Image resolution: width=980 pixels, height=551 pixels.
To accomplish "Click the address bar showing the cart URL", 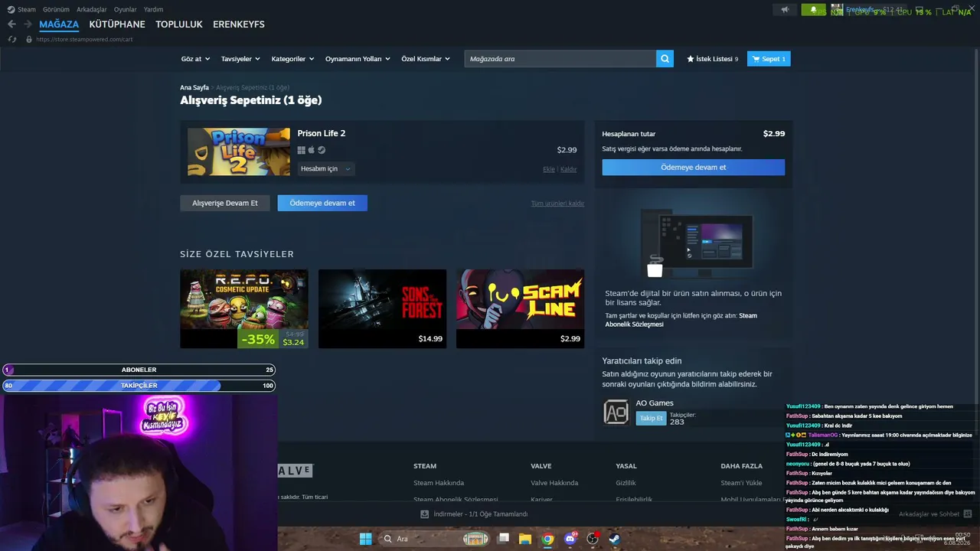I will (x=84, y=39).
